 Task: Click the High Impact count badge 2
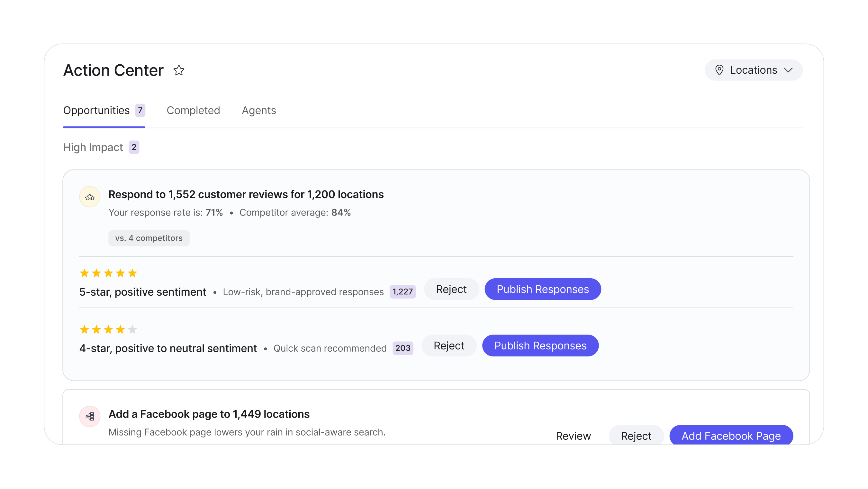(x=134, y=147)
